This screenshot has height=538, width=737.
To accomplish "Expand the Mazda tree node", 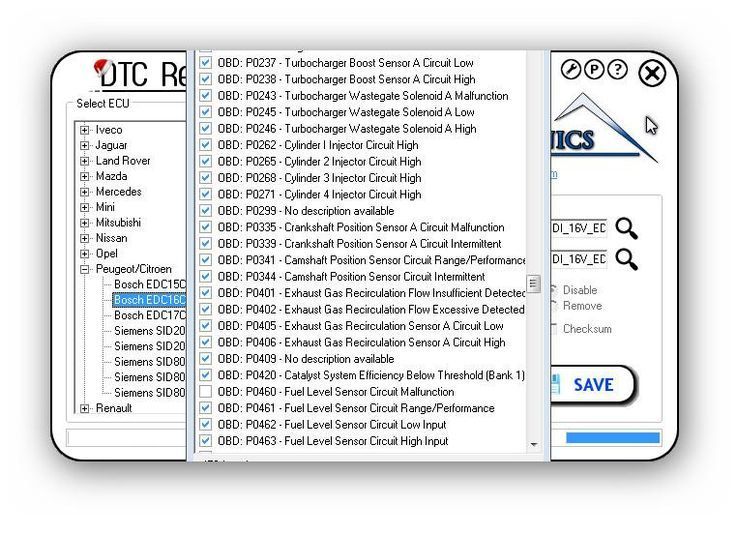I will click(85, 177).
